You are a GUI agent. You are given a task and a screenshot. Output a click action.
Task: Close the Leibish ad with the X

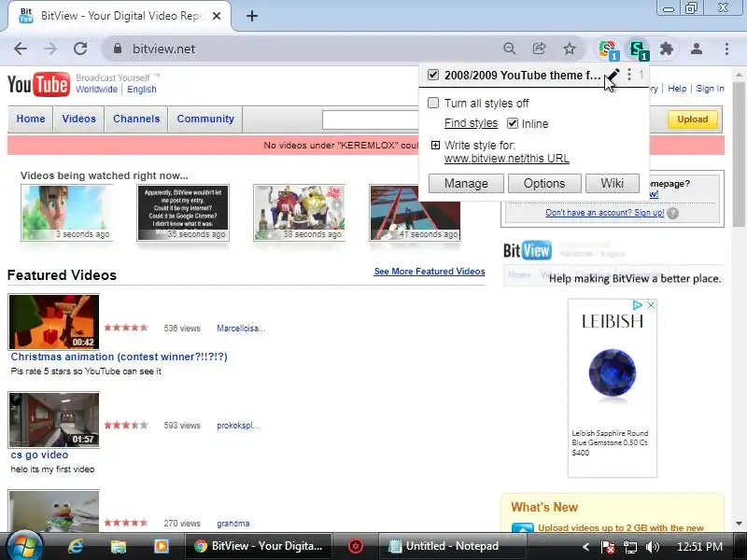pos(650,305)
